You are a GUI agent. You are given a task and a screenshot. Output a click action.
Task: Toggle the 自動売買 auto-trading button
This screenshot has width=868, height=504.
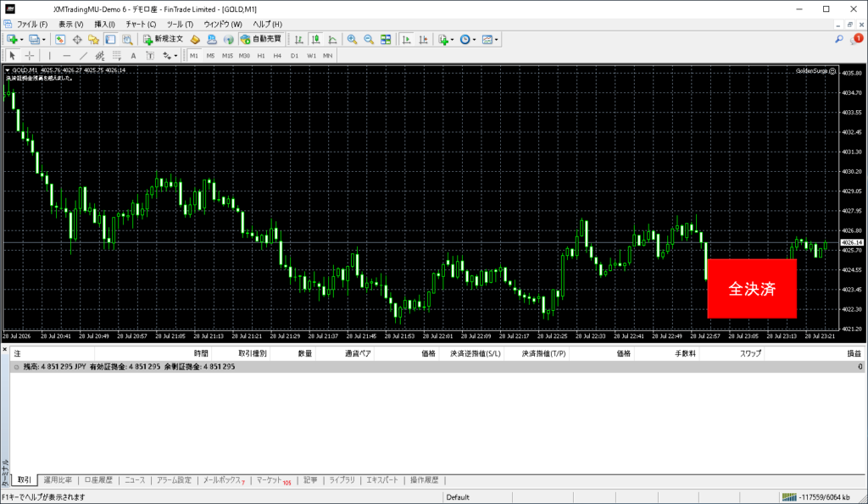pyautogui.click(x=261, y=39)
